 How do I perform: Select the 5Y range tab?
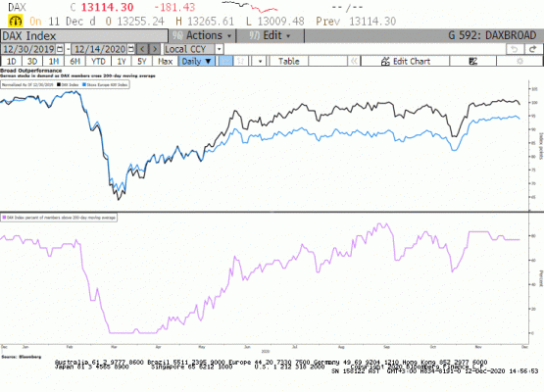click(x=142, y=61)
